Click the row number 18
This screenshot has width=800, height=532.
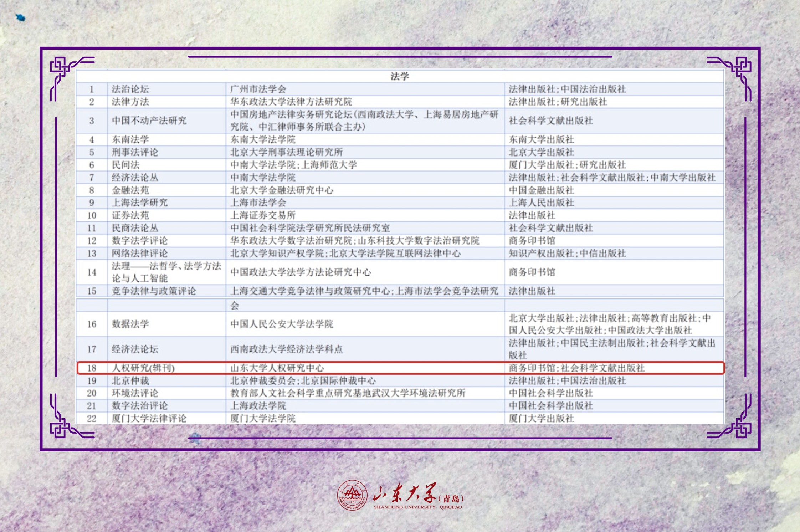tap(92, 368)
